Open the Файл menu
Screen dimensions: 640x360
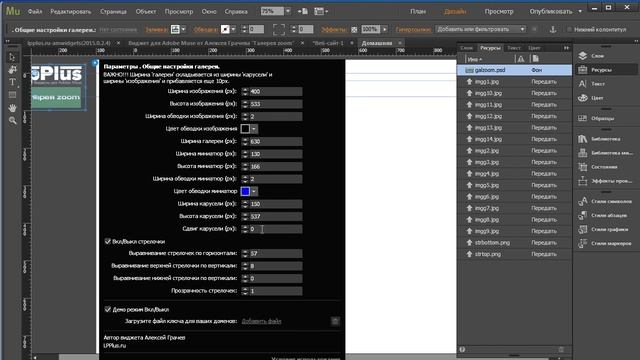click(35, 11)
